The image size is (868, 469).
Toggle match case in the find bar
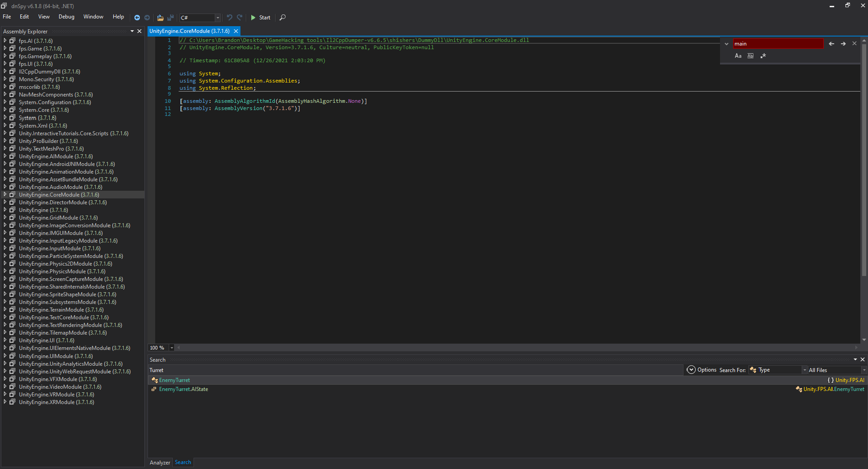click(738, 55)
